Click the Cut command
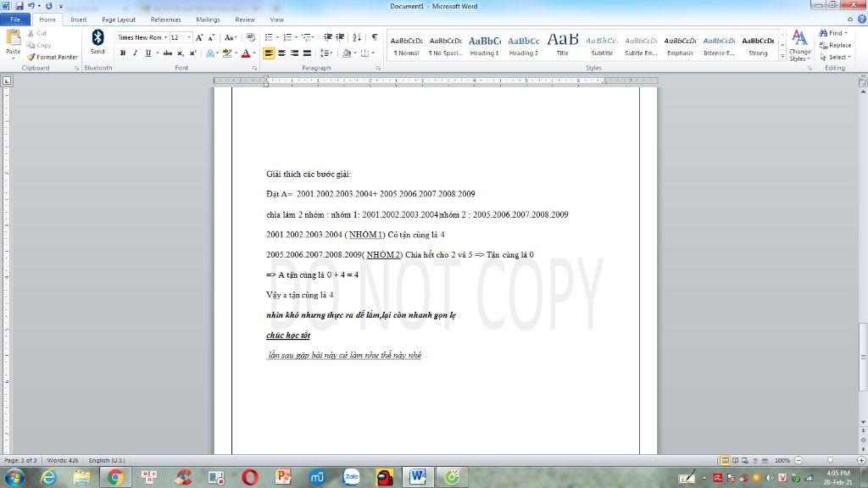Screen dimensions: 868x488 (37, 33)
